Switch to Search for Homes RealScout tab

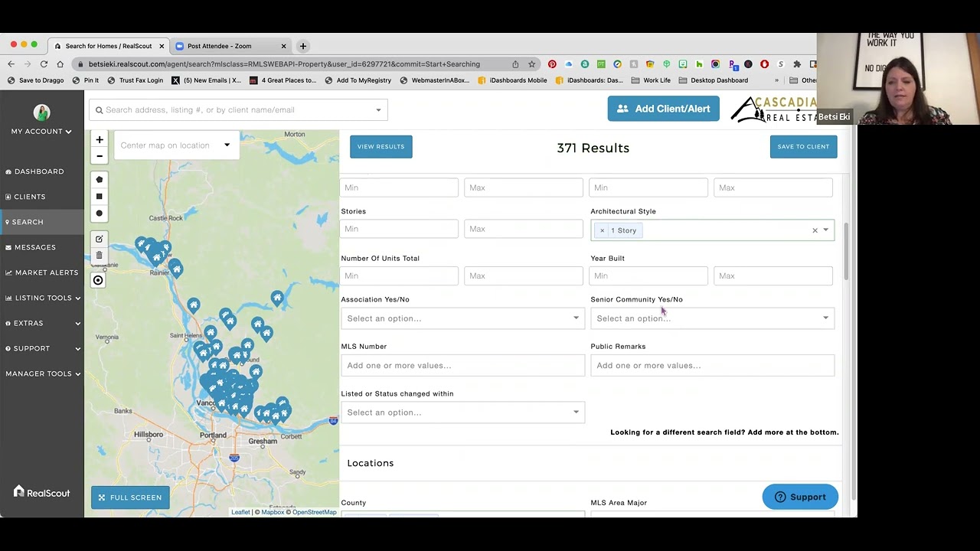[x=109, y=46]
